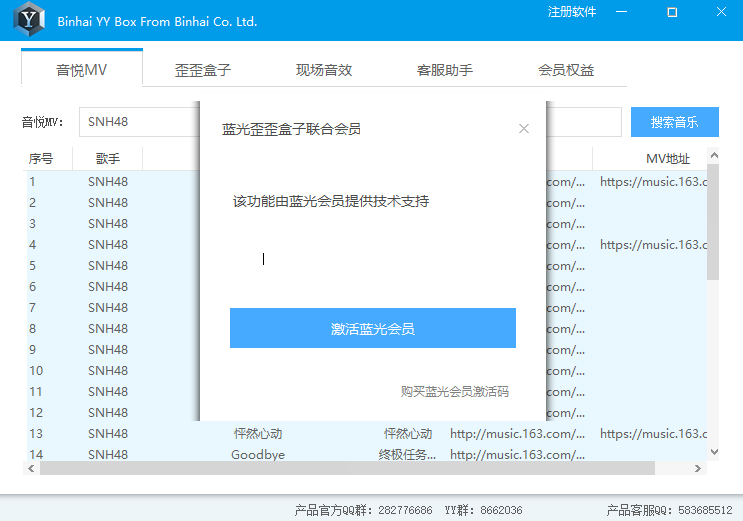
Task: Click the vertical scrollbar up arrow
Action: click(x=714, y=155)
